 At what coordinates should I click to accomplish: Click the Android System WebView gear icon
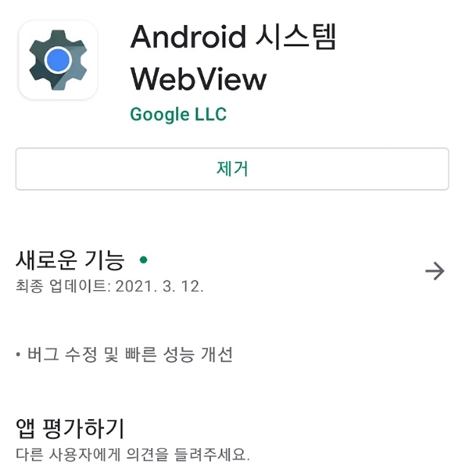(x=58, y=60)
